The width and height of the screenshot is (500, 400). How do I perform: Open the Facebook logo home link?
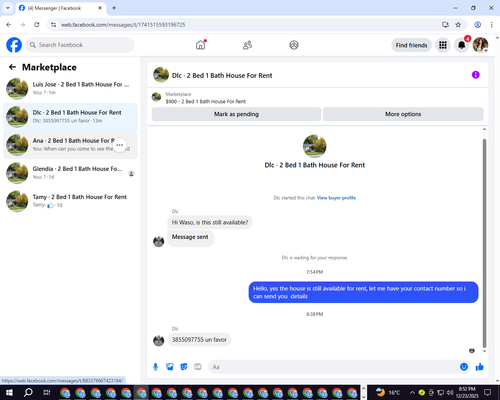pyautogui.click(x=14, y=45)
